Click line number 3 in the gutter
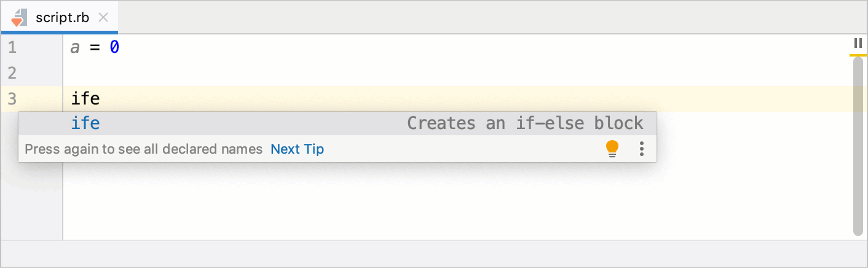This screenshot has height=268, width=868. click(12, 98)
